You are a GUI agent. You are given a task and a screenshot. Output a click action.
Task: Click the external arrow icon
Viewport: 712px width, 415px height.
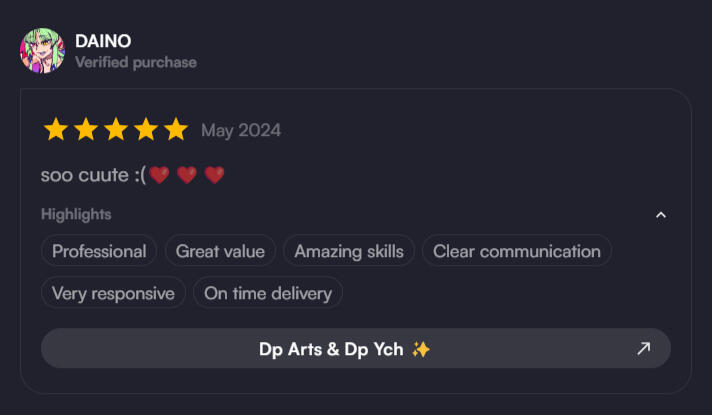tap(643, 348)
